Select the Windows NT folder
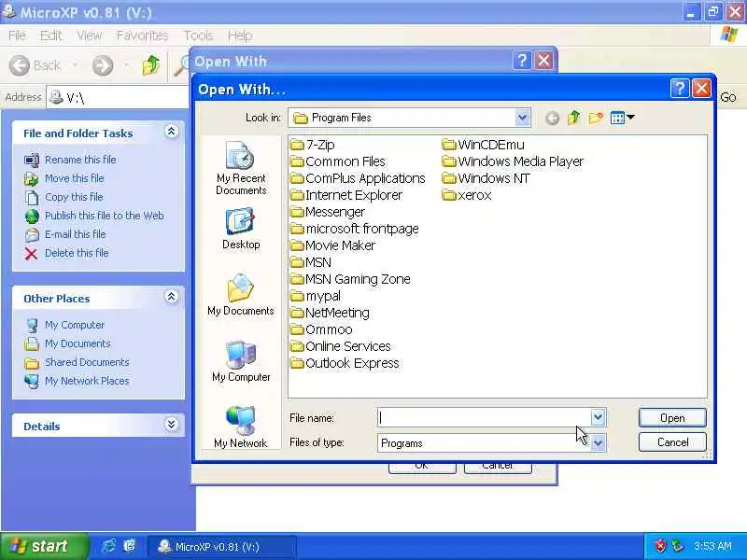The height and width of the screenshot is (560, 747). (x=486, y=178)
